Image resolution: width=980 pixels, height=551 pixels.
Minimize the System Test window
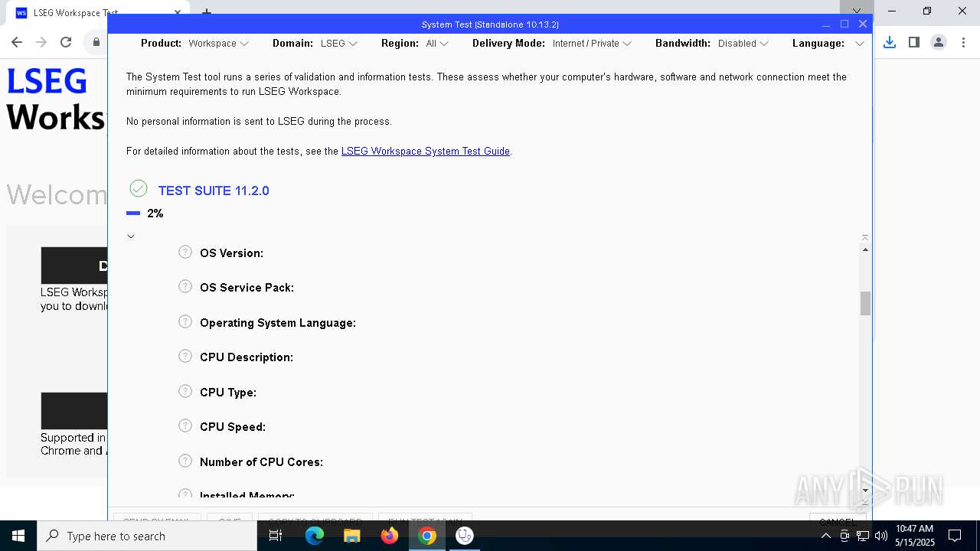tap(826, 24)
